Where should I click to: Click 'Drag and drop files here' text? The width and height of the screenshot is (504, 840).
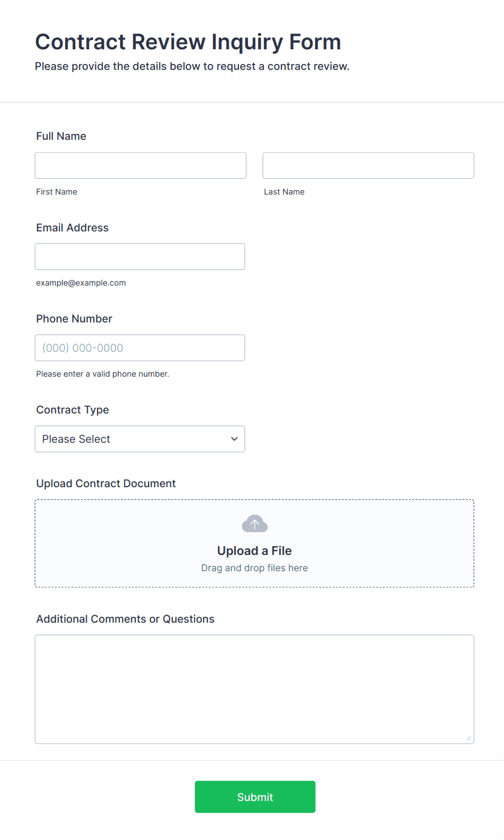pyautogui.click(x=254, y=568)
